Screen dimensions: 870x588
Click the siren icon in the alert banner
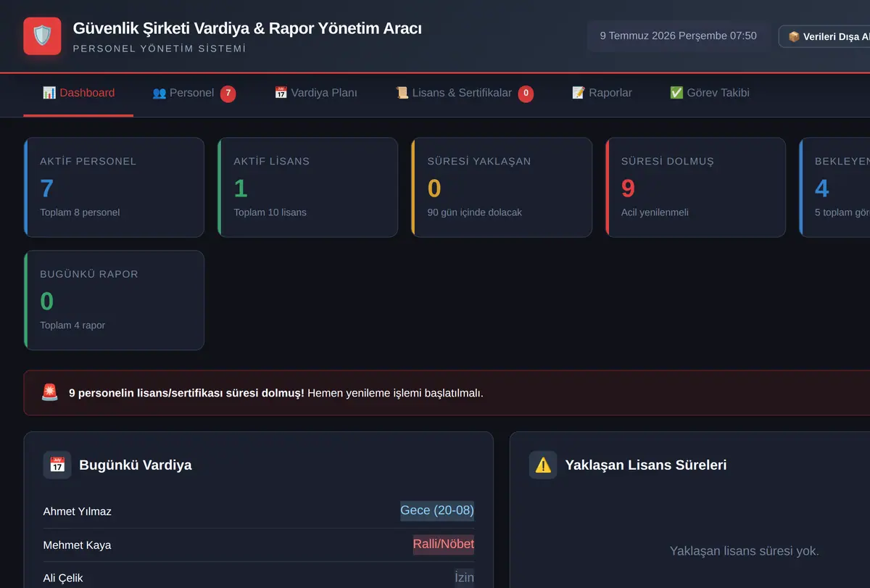coord(49,393)
